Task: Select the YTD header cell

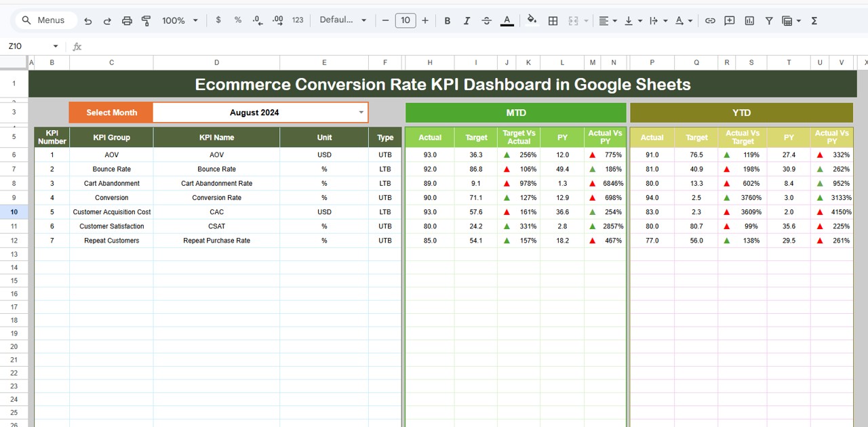Action: click(x=741, y=113)
